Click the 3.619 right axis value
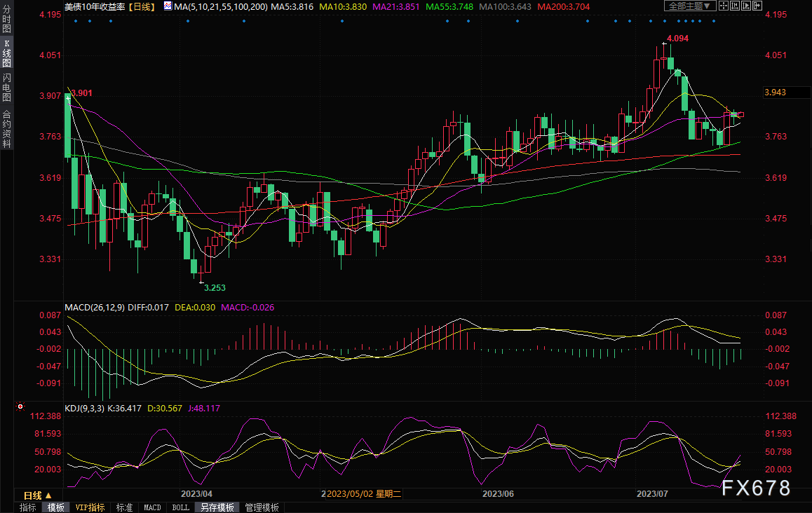Image resolution: width=812 pixels, height=513 pixels. 776,177
